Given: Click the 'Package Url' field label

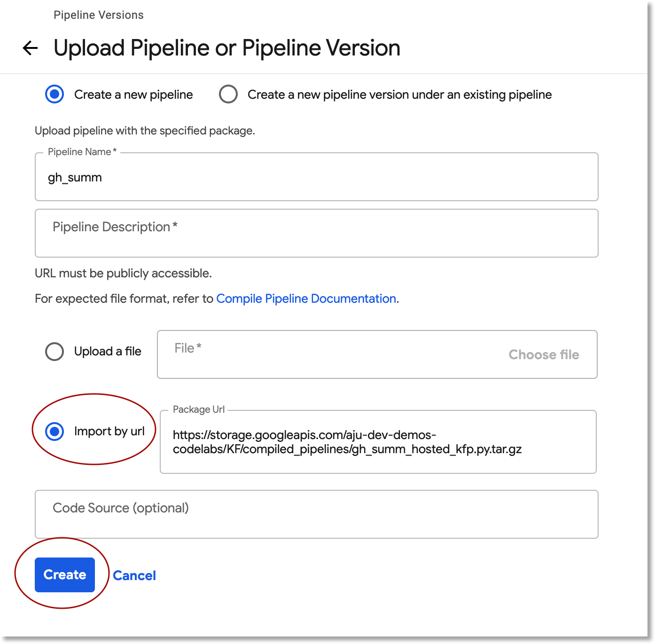Looking at the screenshot, I should click(199, 409).
